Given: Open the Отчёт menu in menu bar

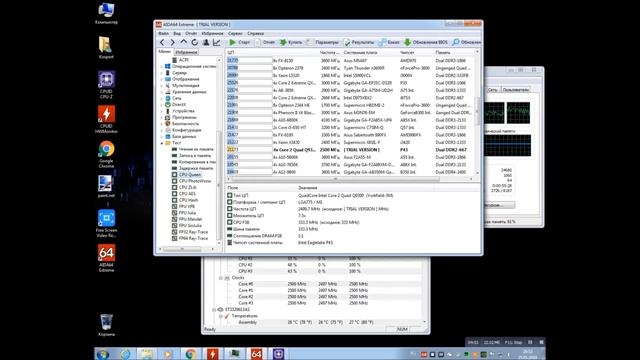Looking at the screenshot, I should point(191,33).
